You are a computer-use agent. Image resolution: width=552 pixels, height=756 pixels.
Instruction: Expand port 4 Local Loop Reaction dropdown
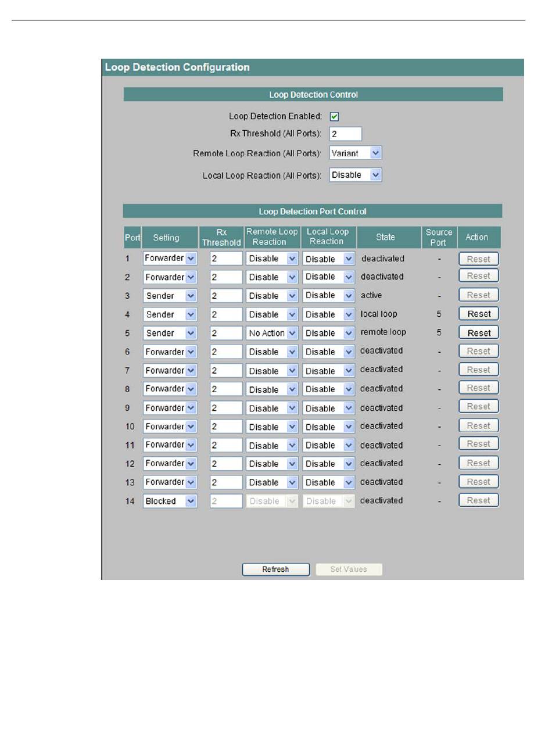[328, 314]
